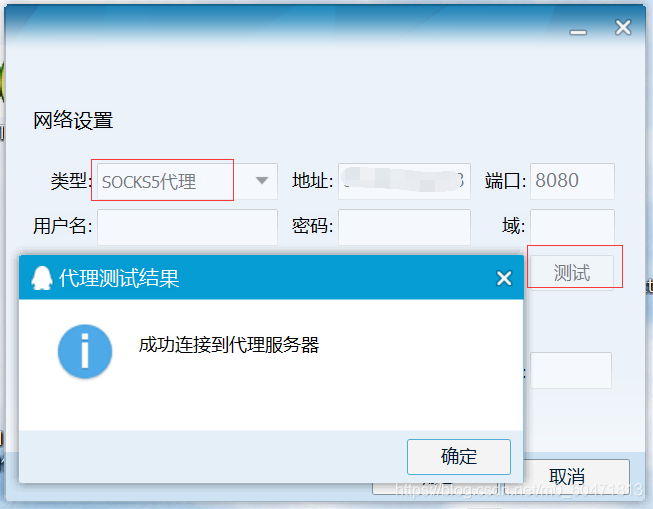Screen dimensions: 653x509
Task: Click 确定 in the proxy test result dialog
Action: coord(459,457)
